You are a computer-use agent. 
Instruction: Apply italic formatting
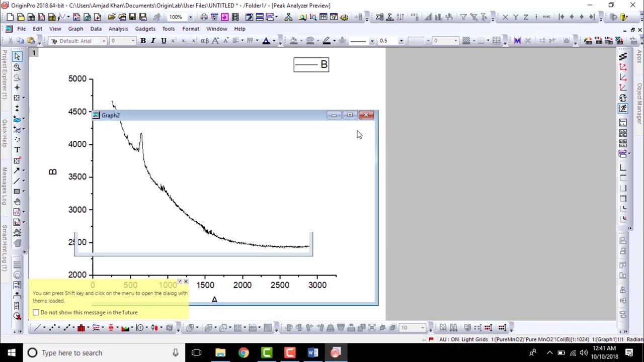153,41
